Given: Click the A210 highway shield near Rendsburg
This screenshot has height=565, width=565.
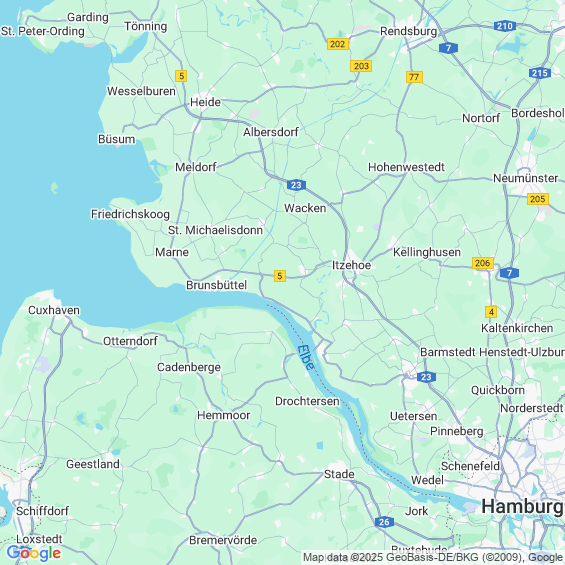Looking at the screenshot, I should pyautogui.click(x=504, y=26).
